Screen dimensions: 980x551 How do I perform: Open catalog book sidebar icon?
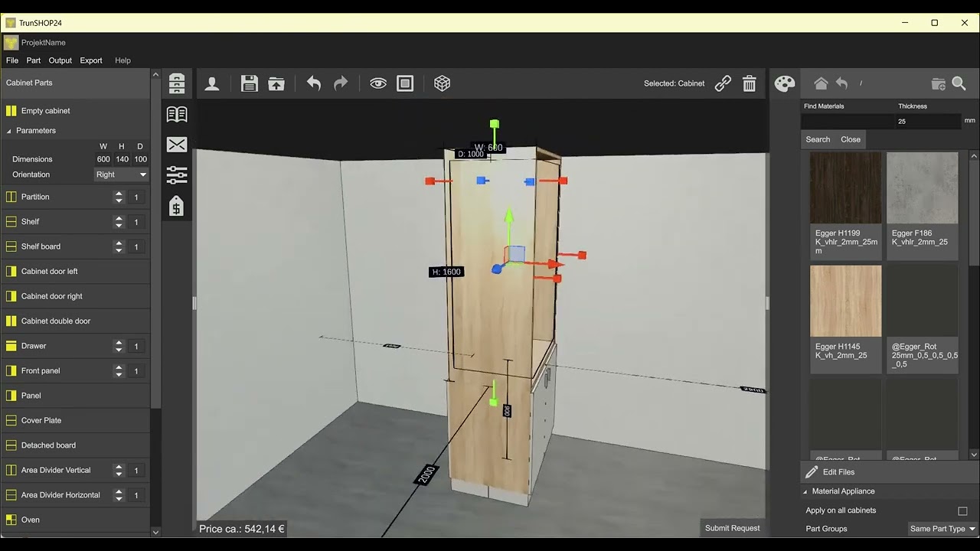(x=177, y=114)
